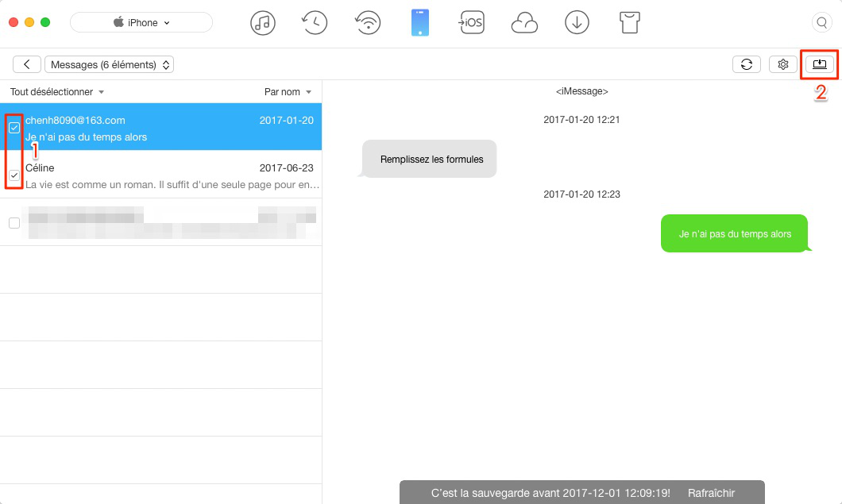
Task: Click the Remplissez les formules message bubble
Action: tap(429, 159)
